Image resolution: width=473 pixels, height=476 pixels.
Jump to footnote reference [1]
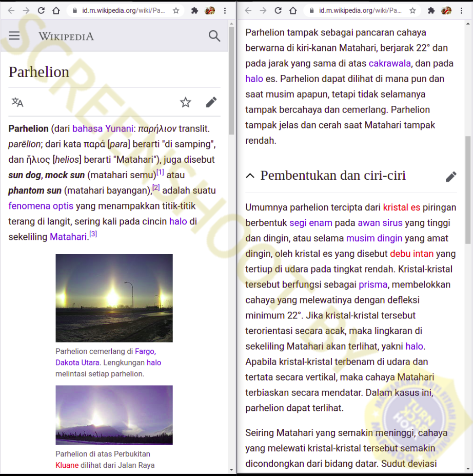160,172
